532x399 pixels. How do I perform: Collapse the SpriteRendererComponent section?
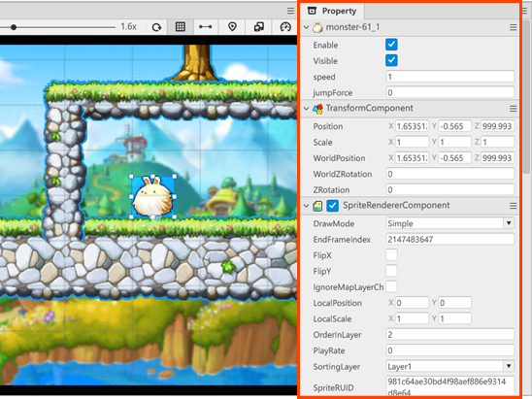(306, 206)
